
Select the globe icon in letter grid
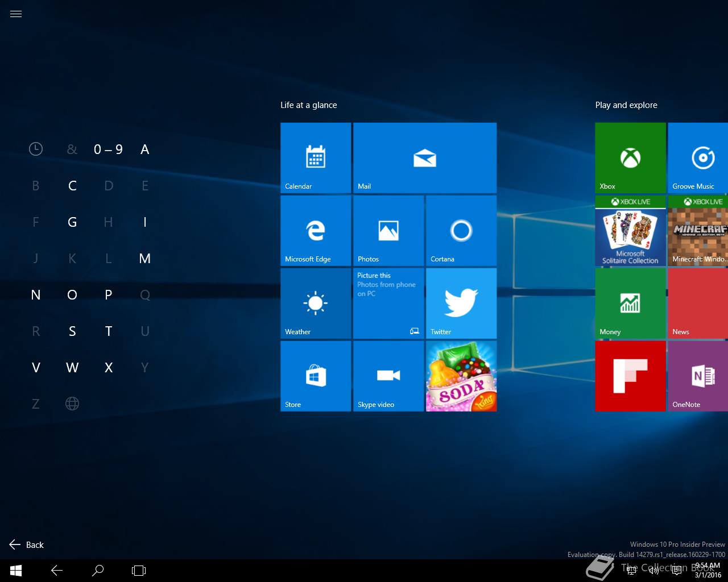(x=72, y=404)
